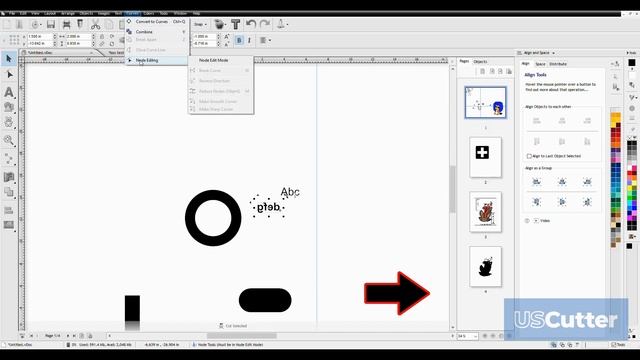Click the Video link
Viewport: 640px width, 360px height.
545,221
